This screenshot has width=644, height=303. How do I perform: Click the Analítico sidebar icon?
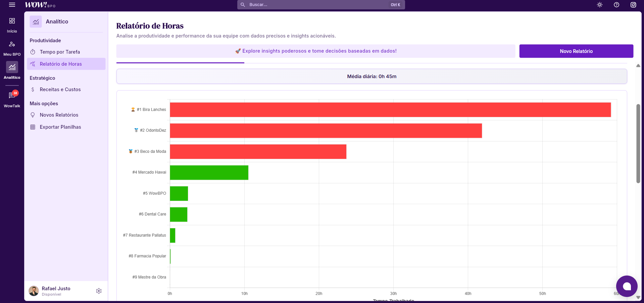tap(12, 67)
